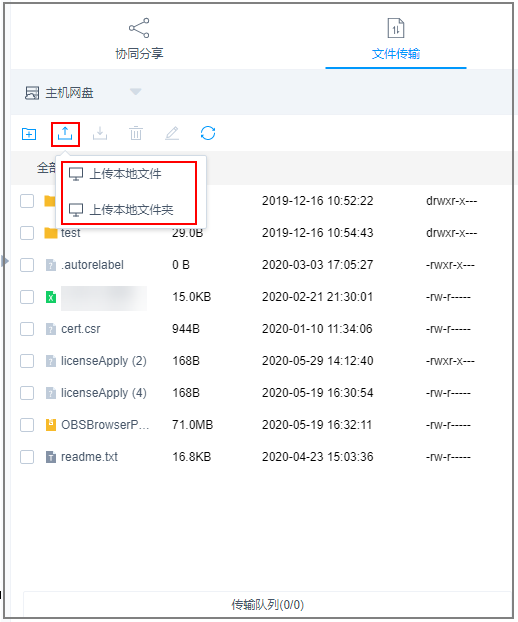Select the cert.csr checkbox
This screenshot has height=622, width=518.
coord(27,329)
